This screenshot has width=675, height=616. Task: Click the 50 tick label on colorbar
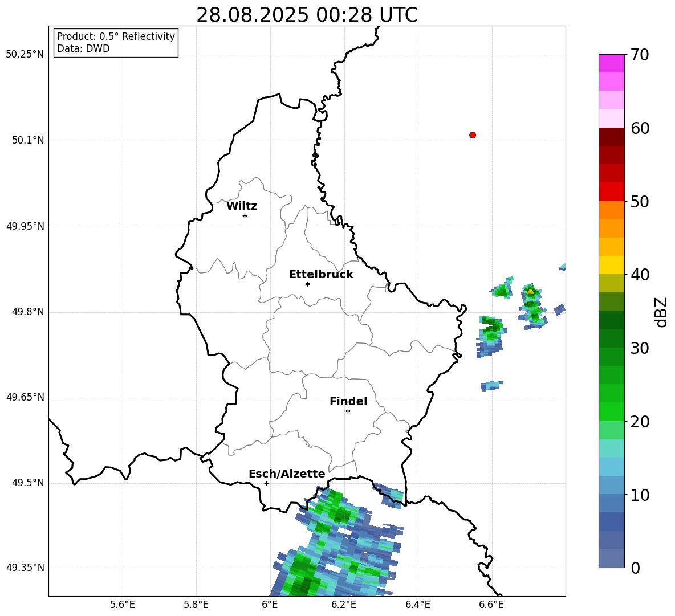click(x=640, y=201)
